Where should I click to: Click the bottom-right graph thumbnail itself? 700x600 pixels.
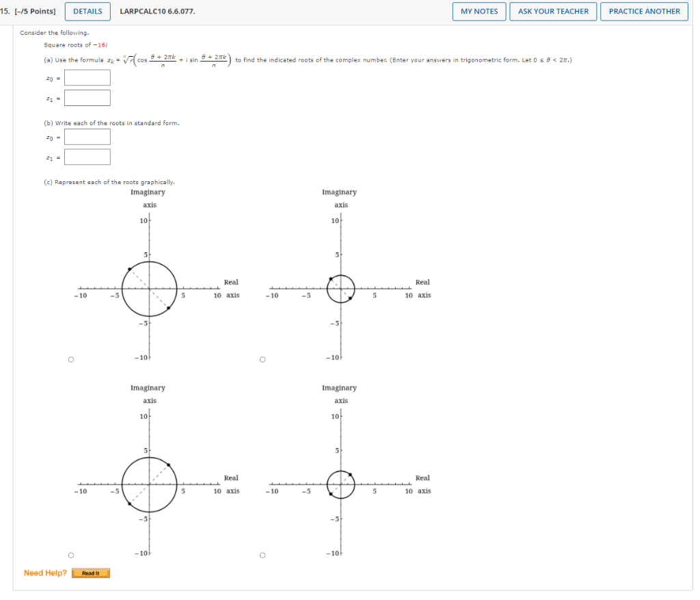pos(340,484)
